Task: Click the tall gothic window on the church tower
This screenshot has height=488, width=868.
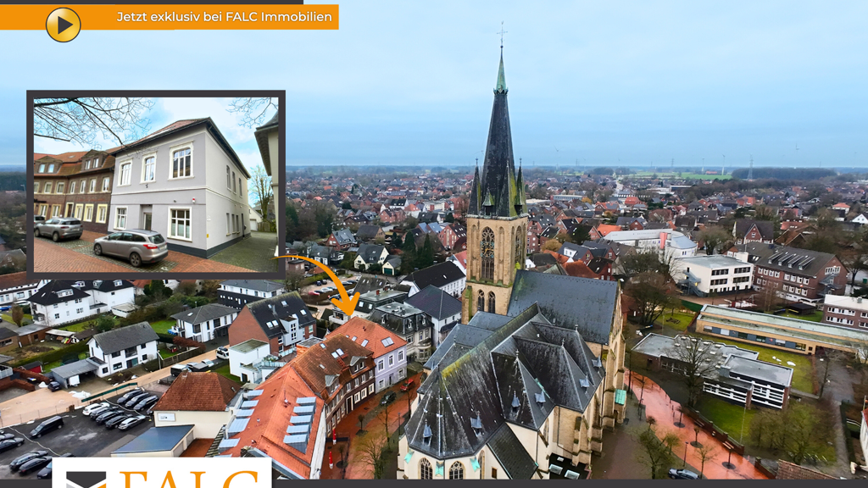Action: pyautogui.click(x=487, y=252)
